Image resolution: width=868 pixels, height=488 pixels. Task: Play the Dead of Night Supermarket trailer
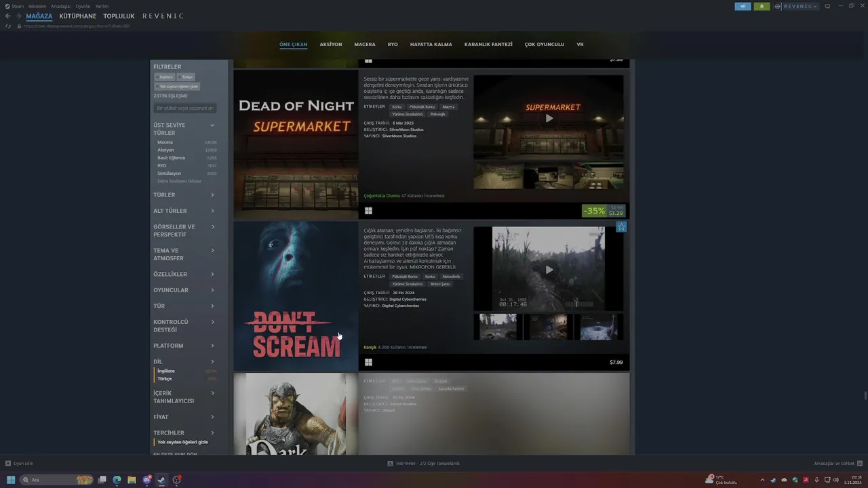tap(549, 118)
